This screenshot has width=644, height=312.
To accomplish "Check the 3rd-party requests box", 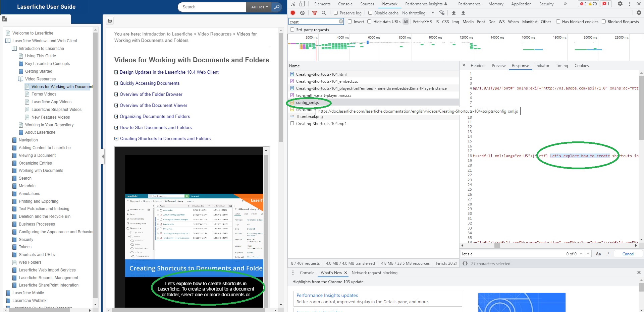I will coord(292,29).
